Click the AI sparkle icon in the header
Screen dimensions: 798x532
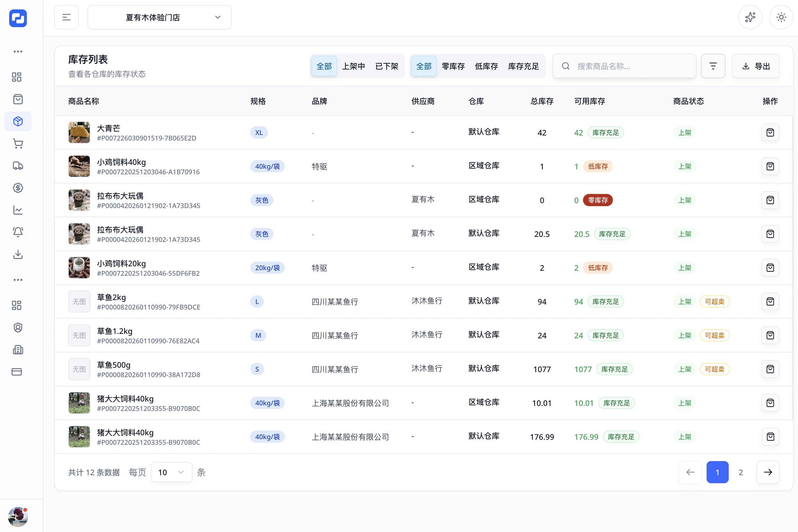point(750,17)
